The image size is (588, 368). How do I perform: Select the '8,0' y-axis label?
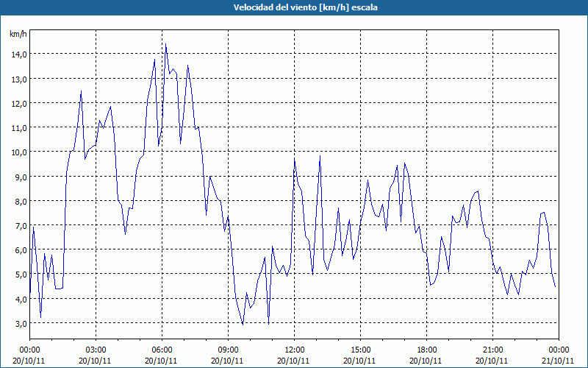21,201
